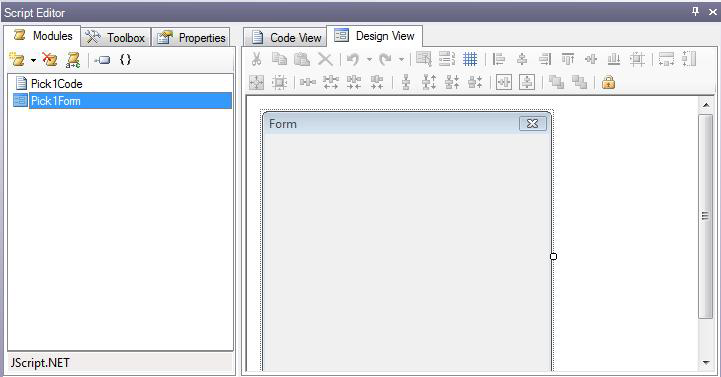Click the design view scroll up arrow

(706, 105)
